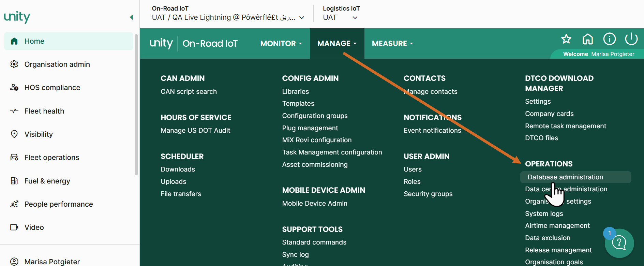Click the favourites star icon

566,39
